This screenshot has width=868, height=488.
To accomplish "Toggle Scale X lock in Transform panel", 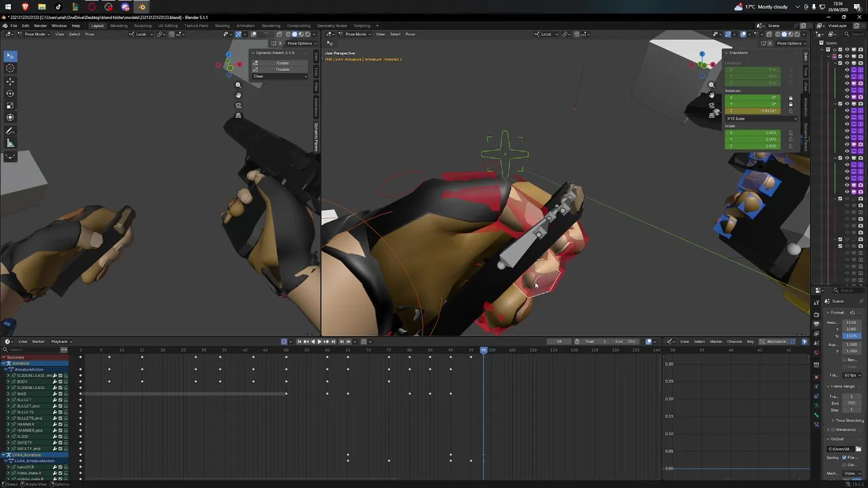I will (x=791, y=133).
